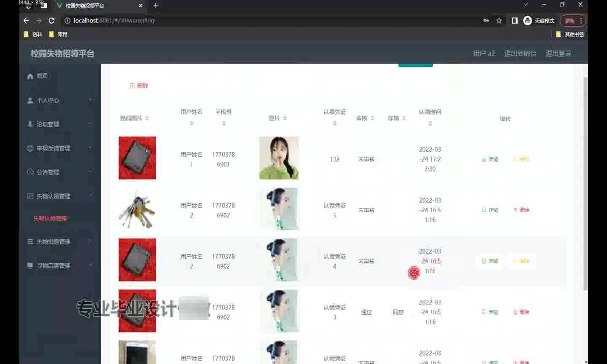The height and width of the screenshot is (364, 607).
Task: Expand the 寻物启事管理 menu chevron
Action: [90, 265]
